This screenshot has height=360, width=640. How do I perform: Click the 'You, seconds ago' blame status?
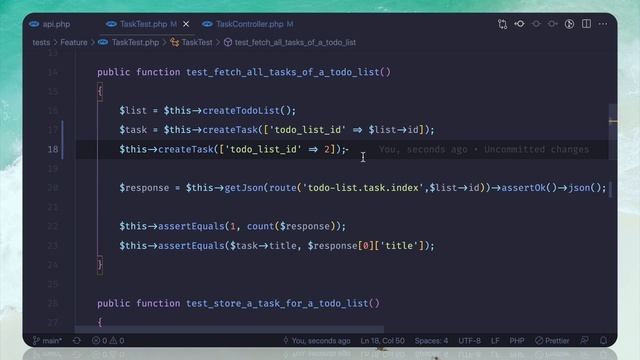tap(316, 340)
